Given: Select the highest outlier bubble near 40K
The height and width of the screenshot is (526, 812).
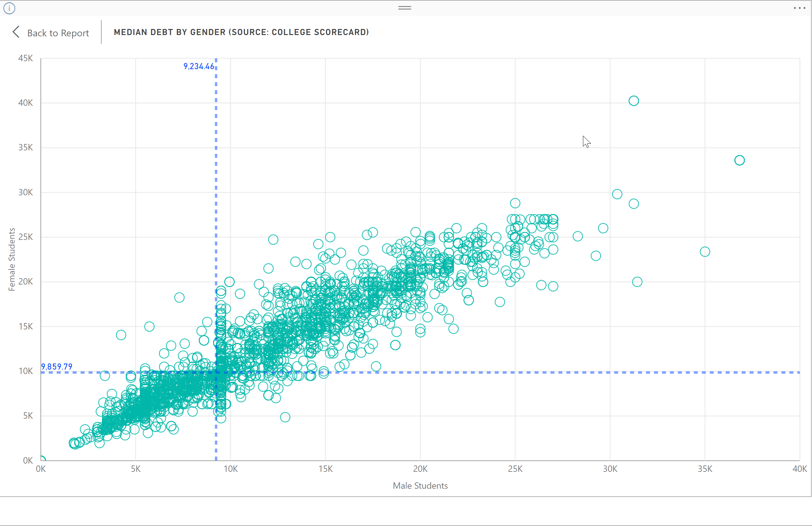Looking at the screenshot, I should pos(634,101).
